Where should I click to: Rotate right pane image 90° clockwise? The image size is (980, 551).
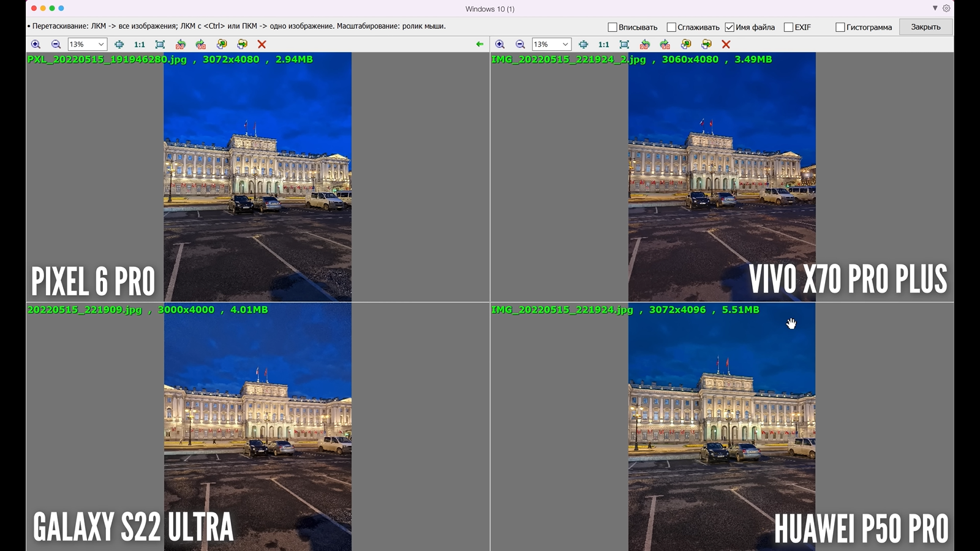pos(665,44)
